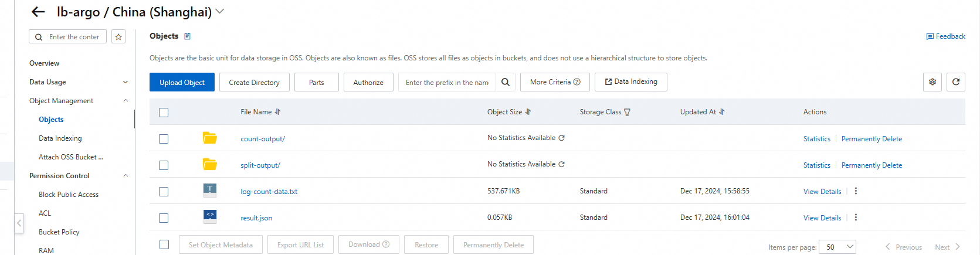
Task: Click the split-output folder icon
Action: click(210, 165)
